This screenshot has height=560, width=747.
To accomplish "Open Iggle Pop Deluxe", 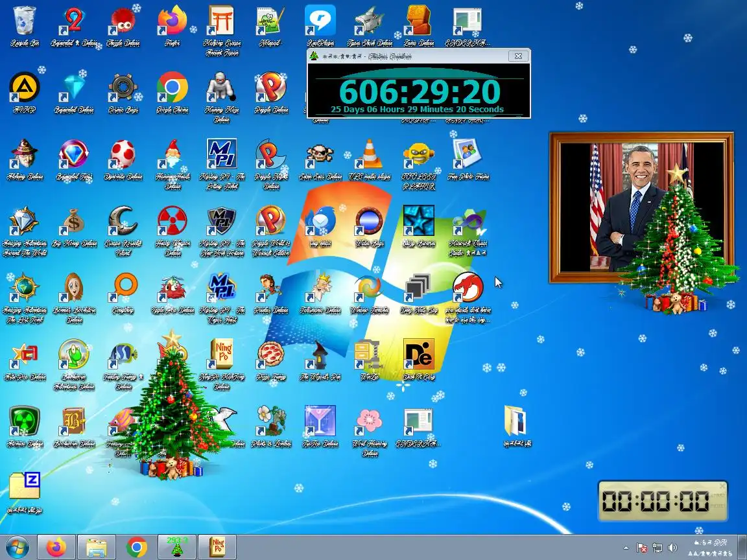I will [172, 288].
